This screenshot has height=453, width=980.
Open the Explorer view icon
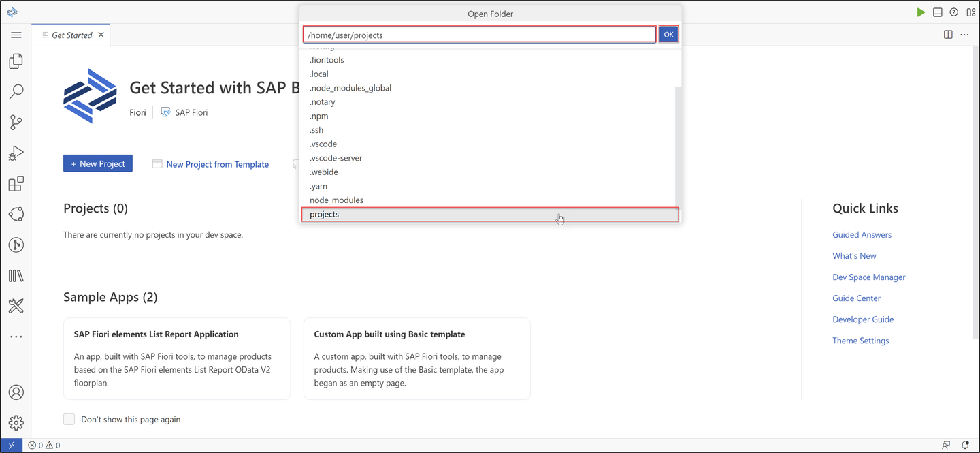coord(16,61)
